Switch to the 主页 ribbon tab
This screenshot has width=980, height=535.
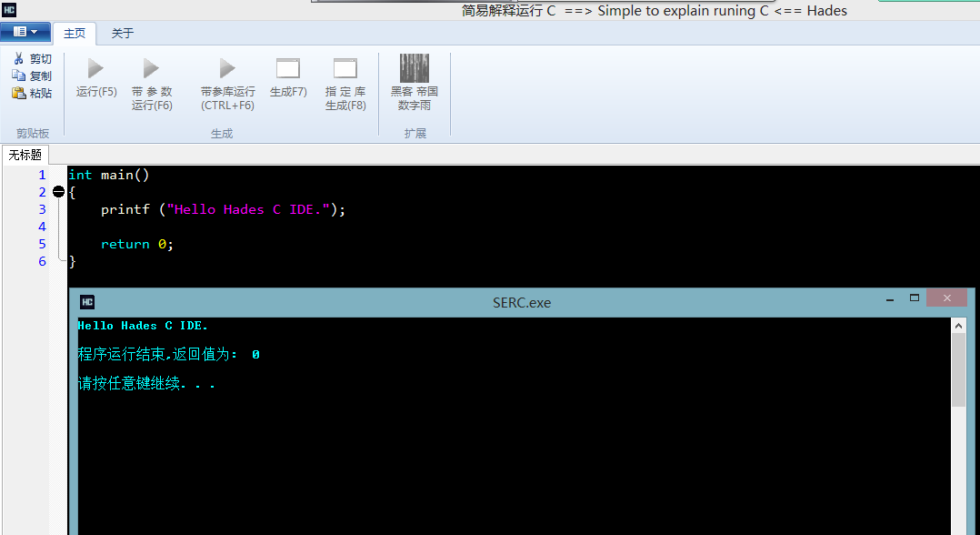click(75, 33)
